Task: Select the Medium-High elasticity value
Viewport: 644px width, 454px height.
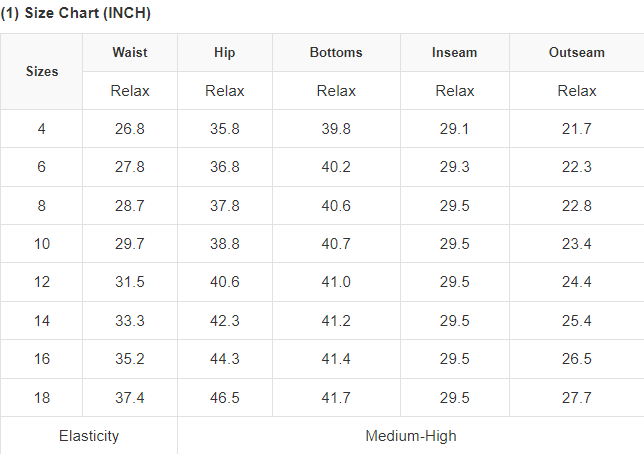Action: pos(411,436)
